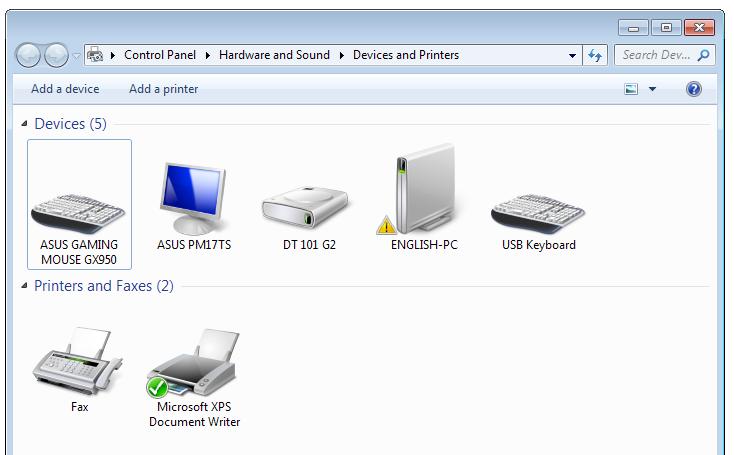
Task: Click the USB Keyboard label
Action: click(539, 245)
